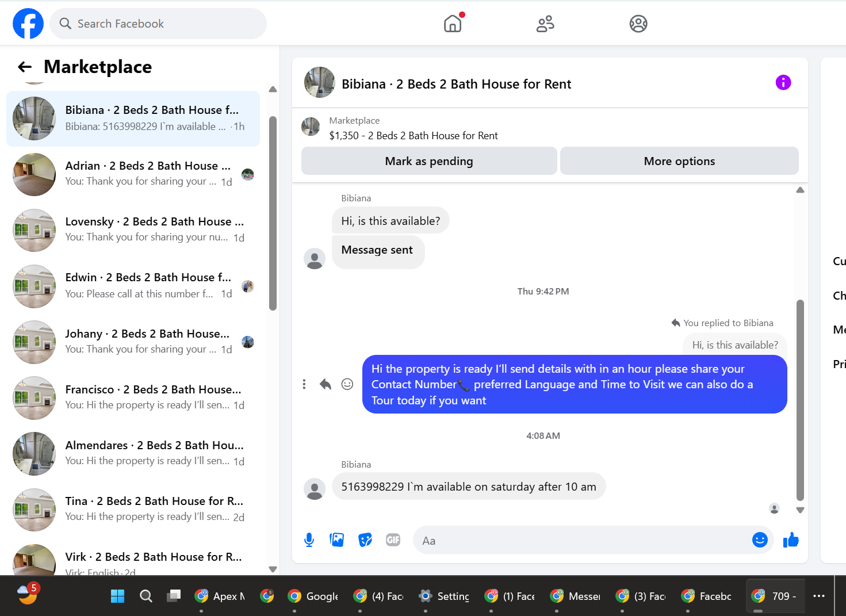Viewport: 846px width, 616px height.
Task: Click scroll down arrow of conversation list
Action: click(x=273, y=569)
